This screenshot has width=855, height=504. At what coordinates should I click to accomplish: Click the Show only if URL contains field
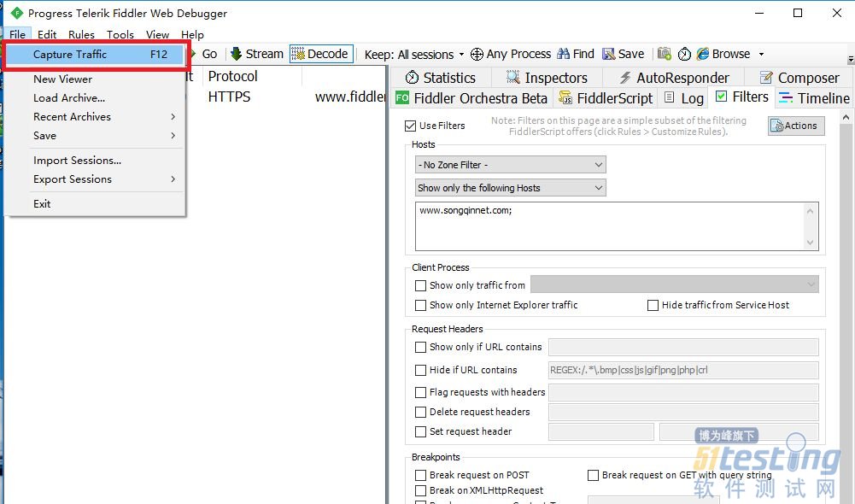tap(683, 347)
